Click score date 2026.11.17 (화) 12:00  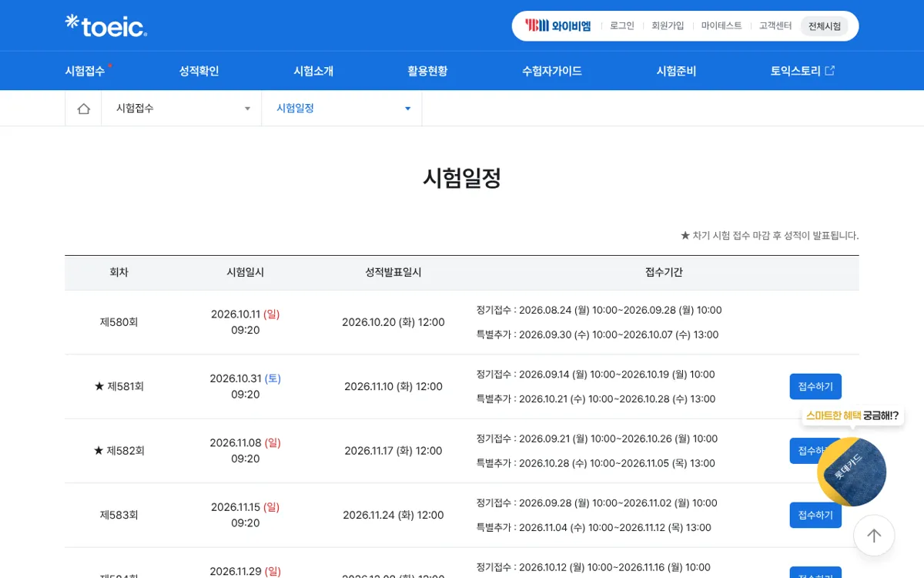[x=393, y=451]
